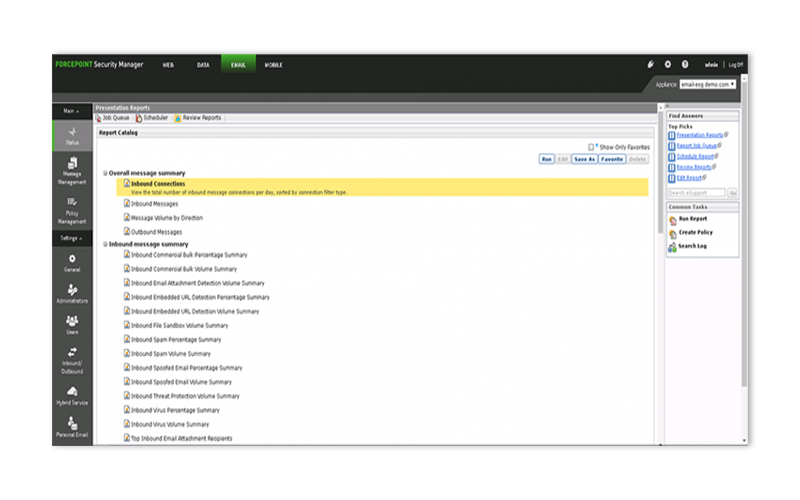800x500 pixels.
Task: Click the help question mark icon
Action: [x=685, y=64]
